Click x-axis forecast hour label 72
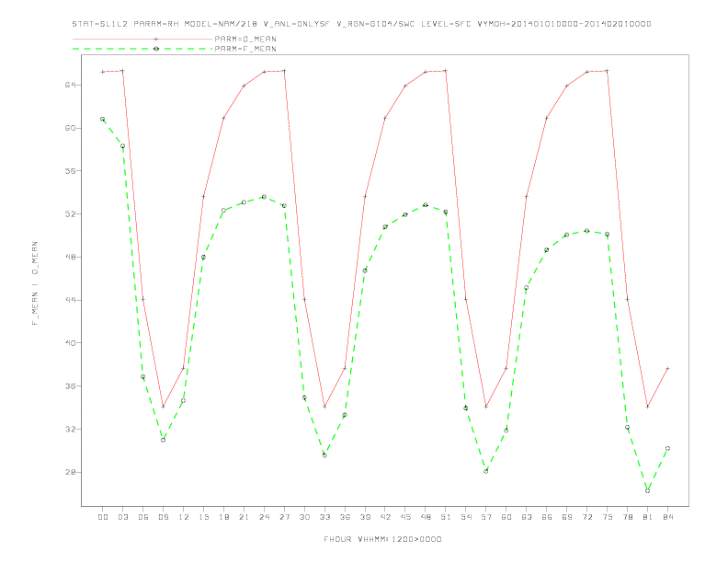The height and width of the screenshot is (563, 728). pos(586,517)
